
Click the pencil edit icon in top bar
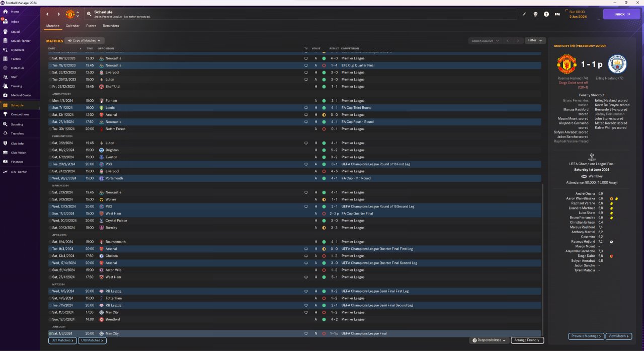coord(524,14)
